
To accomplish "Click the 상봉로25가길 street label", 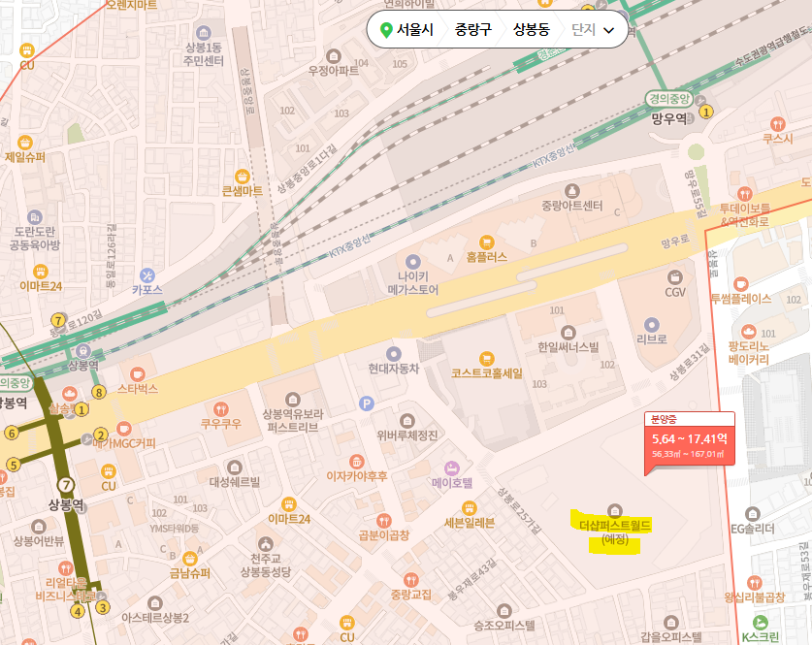I will pos(519,510).
